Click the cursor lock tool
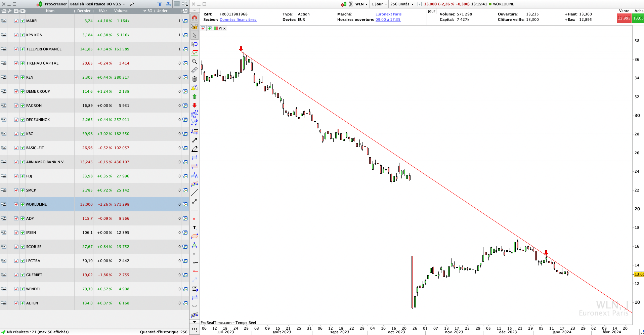Screen dimensions: 644x335 pos(195,27)
